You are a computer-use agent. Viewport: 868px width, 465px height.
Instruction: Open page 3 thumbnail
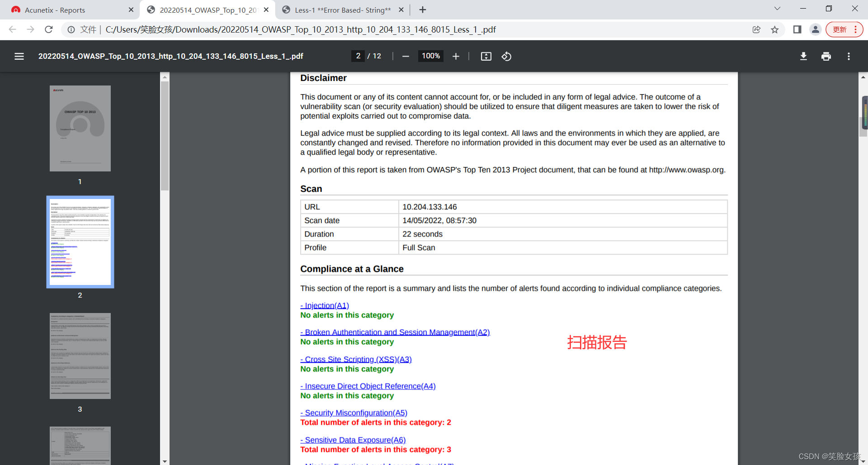click(80, 356)
